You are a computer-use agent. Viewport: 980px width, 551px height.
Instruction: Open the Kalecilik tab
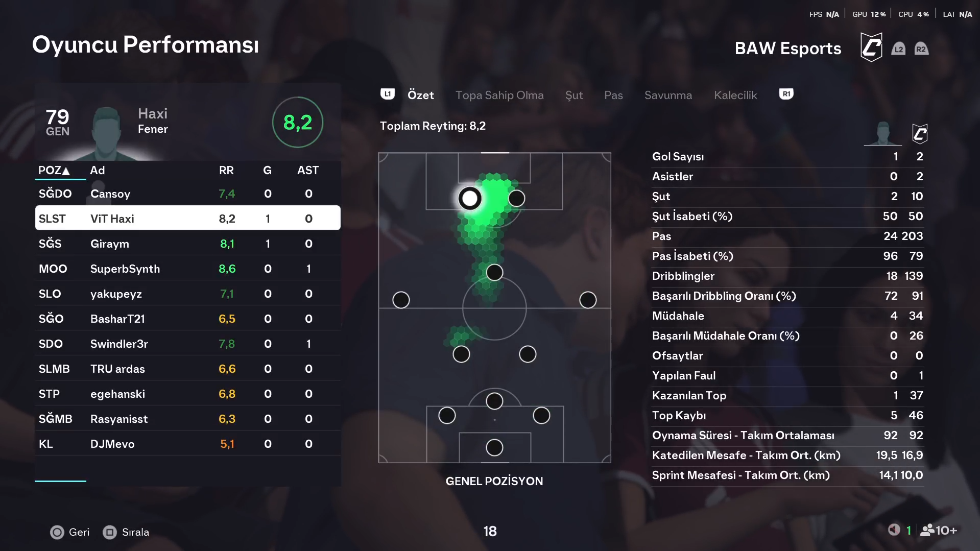(x=735, y=95)
